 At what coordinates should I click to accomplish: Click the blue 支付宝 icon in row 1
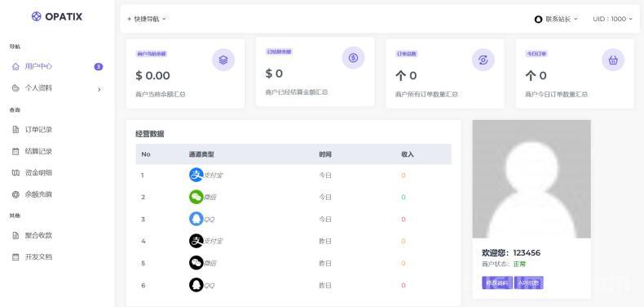tap(196, 175)
